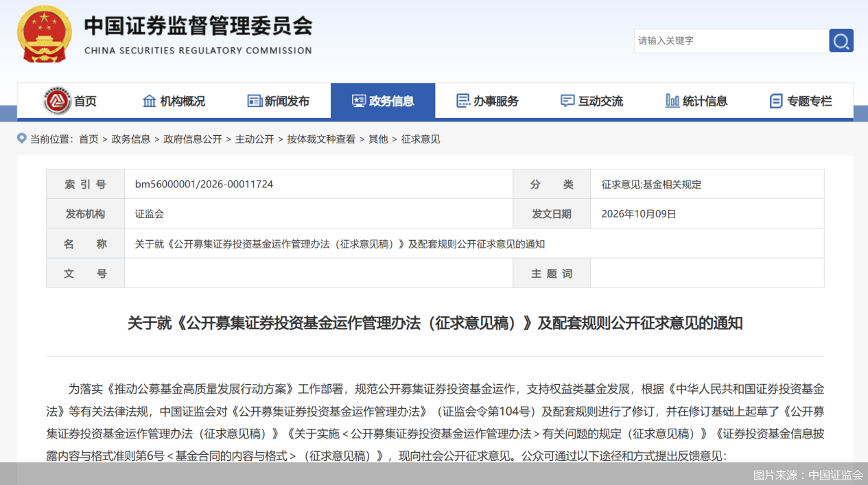Screen dimensions: 868x485
Task: Click the 索引号 label cell
Action: tap(85, 185)
